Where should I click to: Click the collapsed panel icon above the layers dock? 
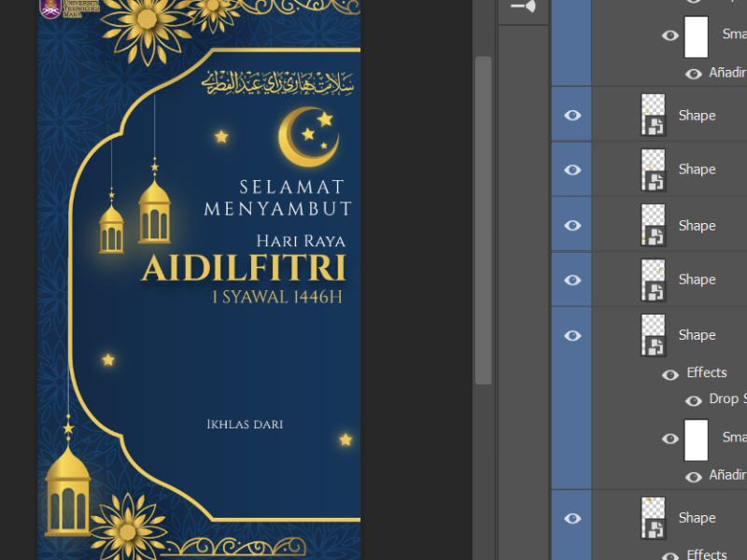pos(523,7)
